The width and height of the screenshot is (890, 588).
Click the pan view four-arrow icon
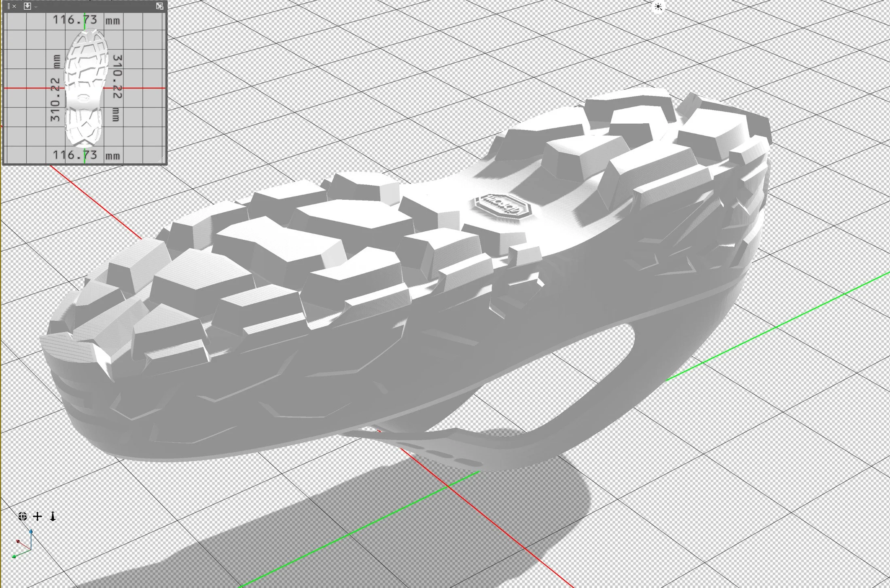point(38,516)
